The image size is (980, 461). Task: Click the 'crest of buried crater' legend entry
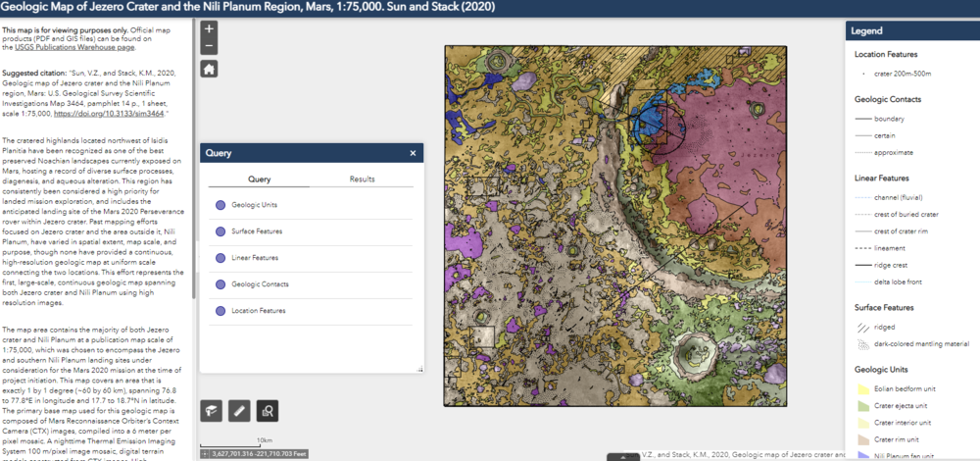tap(906, 215)
